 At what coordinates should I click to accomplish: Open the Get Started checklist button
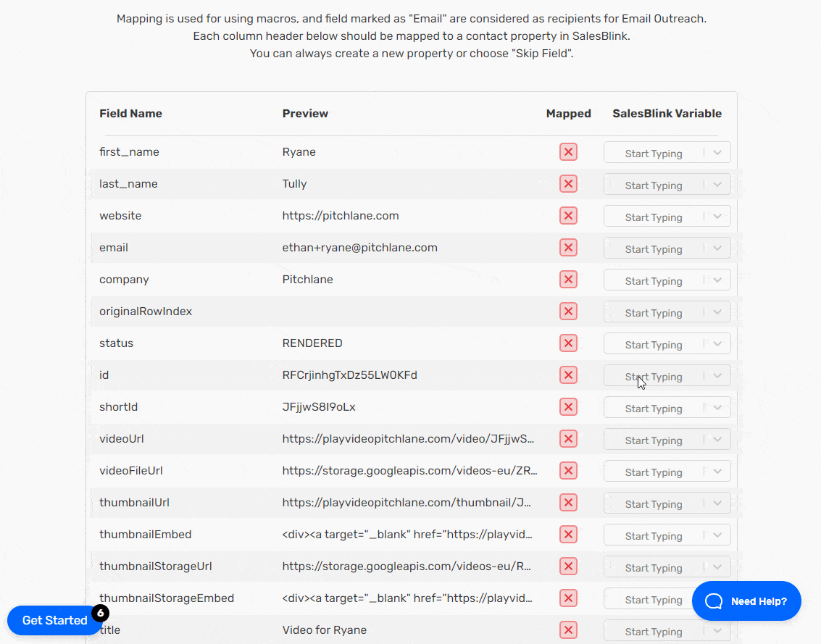[54, 620]
